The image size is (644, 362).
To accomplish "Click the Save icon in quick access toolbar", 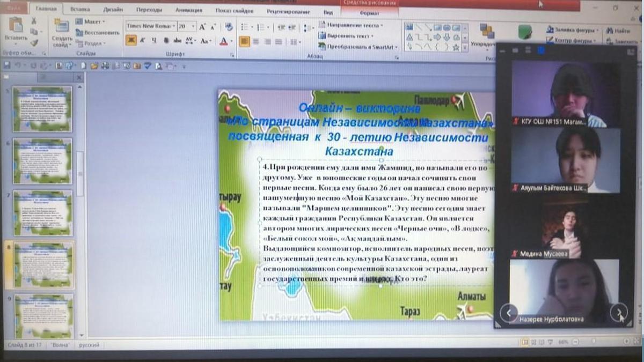I will (7, 65).
